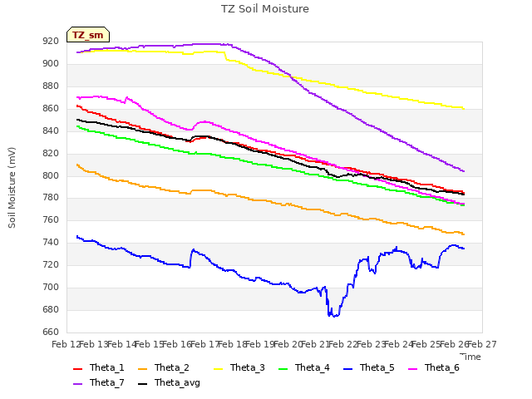This screenshot has width=532, height=399.
Task: Click the Feb 17 x-axis label
Action: click(204, 345)
